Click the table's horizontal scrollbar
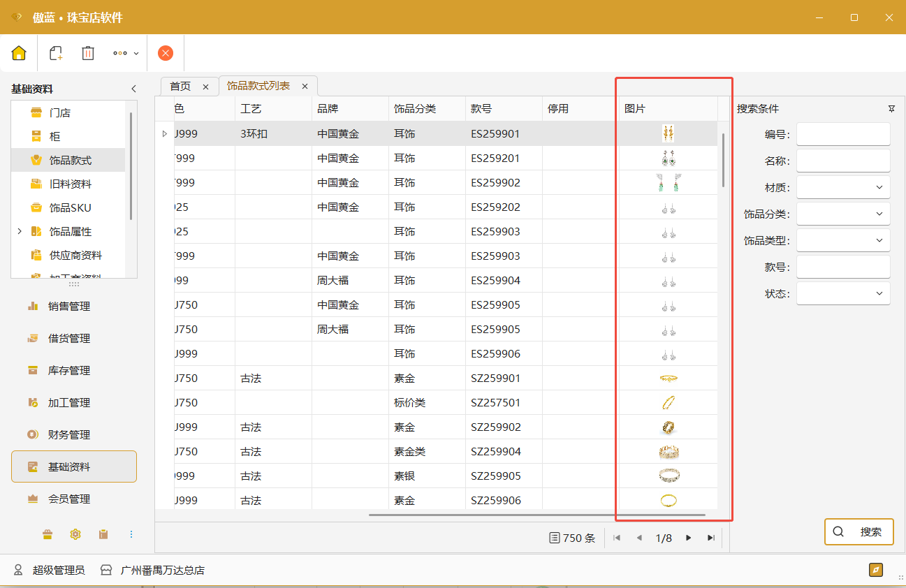Image resolution: width=906 pixels, height=588 pixels. 536,515
